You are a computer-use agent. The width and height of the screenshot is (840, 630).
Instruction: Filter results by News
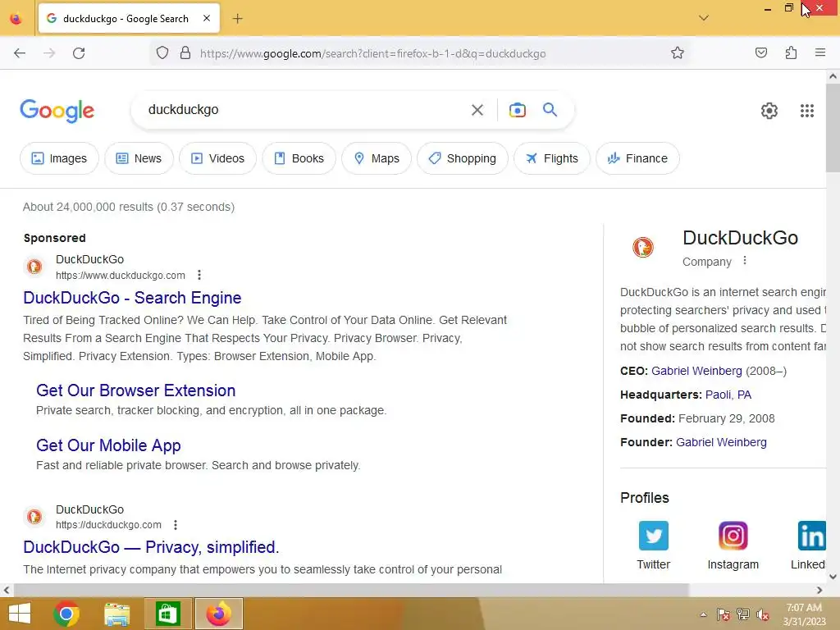139,158
